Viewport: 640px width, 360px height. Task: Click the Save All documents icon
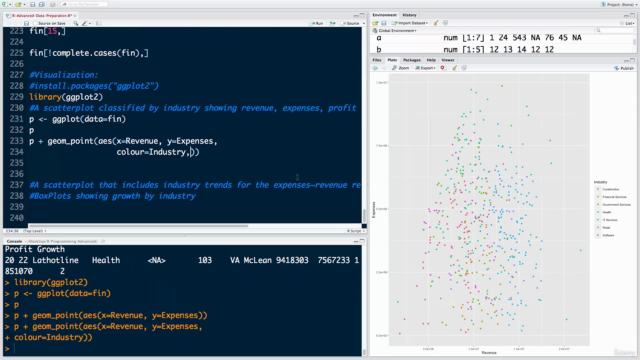(x=42, y=4)
